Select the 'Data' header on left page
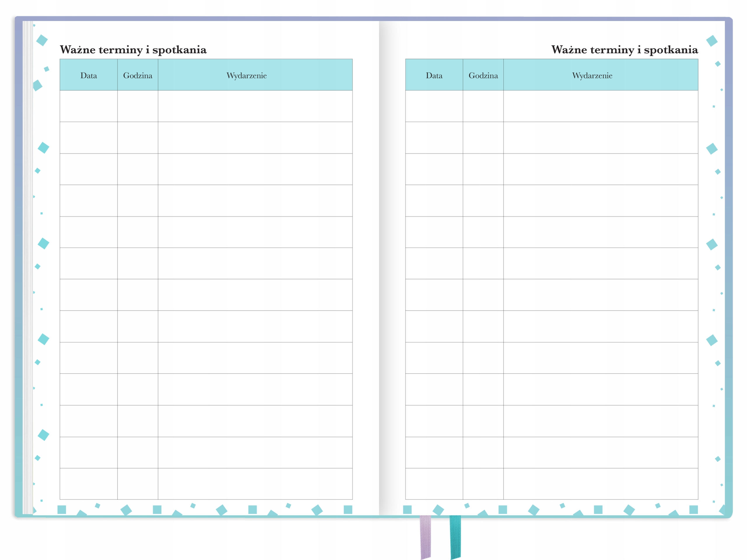This screenshot has height=560, width=747. point(88,75)
